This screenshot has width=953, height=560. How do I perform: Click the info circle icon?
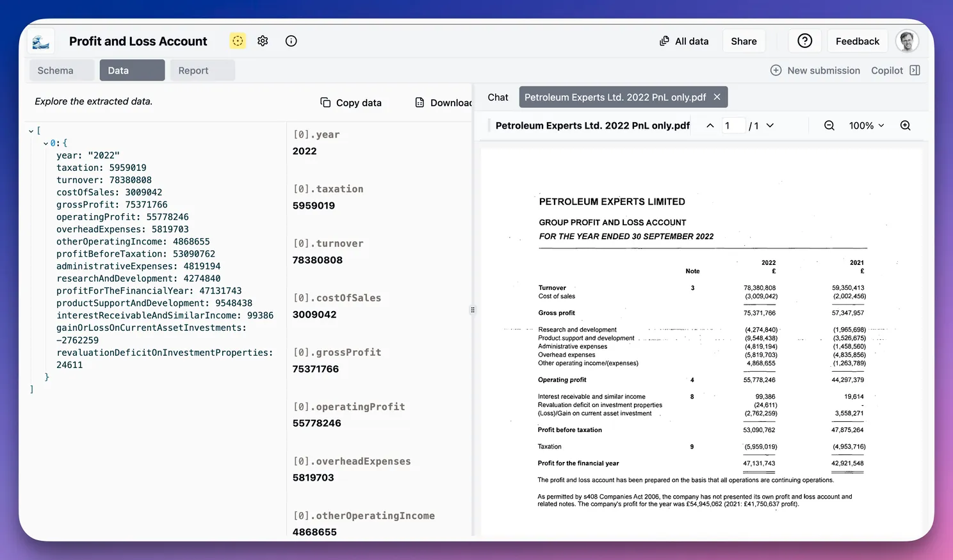point(291,41)
